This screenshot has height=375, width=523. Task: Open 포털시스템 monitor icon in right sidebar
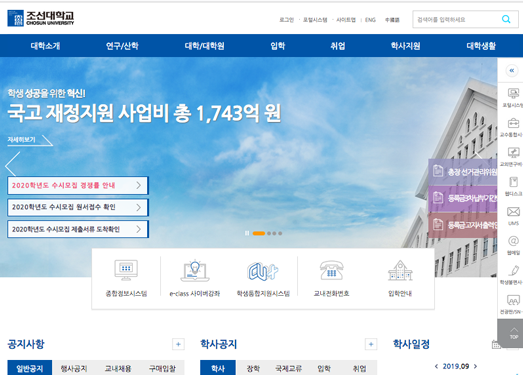[513, 93]
